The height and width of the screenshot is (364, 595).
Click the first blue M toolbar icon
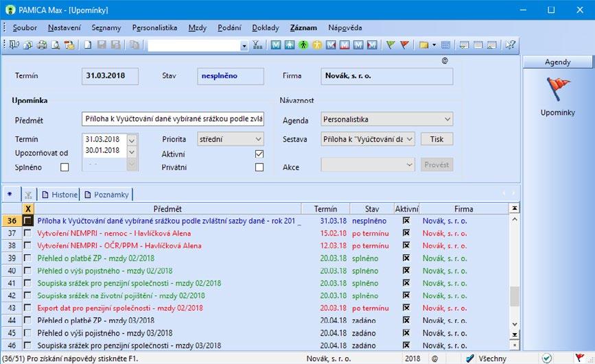(x=276, y=45)
